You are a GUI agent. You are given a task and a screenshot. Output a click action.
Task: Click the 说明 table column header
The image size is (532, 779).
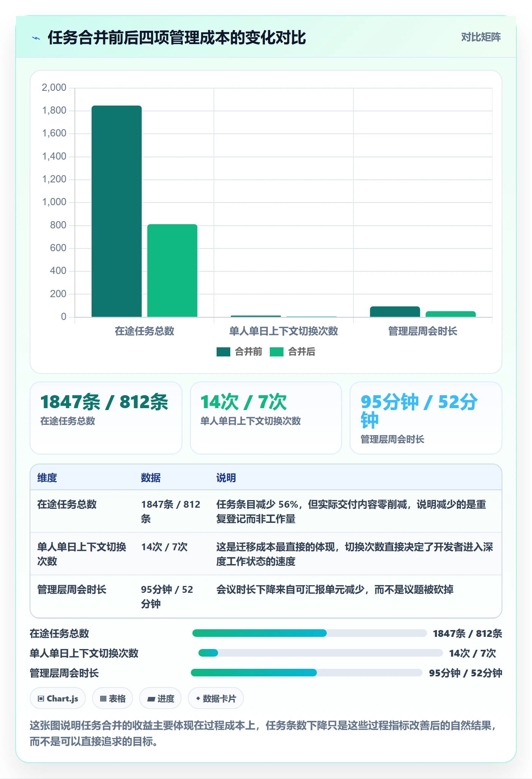point(226,478)
